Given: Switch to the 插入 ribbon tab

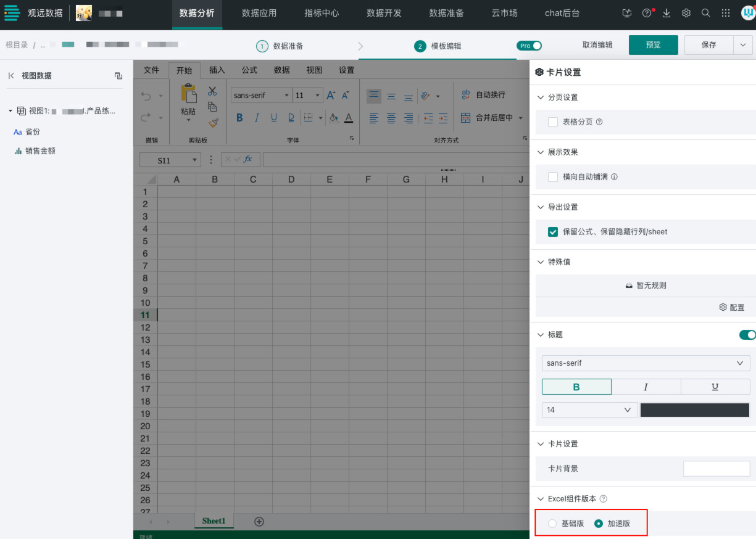Looking at the screenshot, I should 217,70.
